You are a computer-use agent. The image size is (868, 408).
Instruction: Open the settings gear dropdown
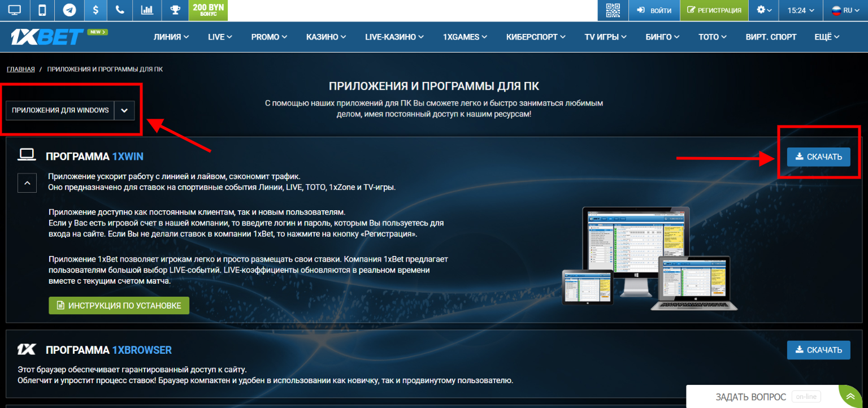pos(764,10)
